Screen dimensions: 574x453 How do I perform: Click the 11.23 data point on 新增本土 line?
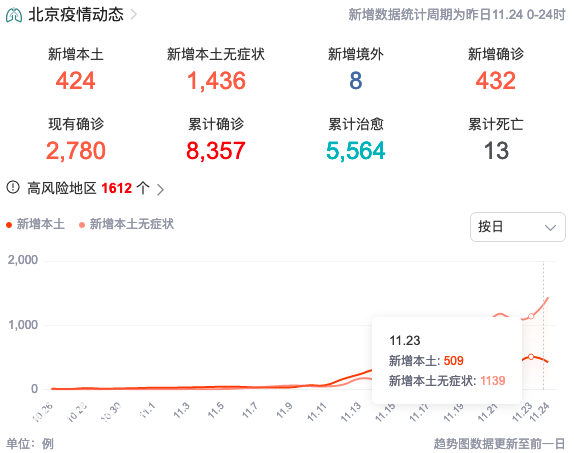[531, 357]
